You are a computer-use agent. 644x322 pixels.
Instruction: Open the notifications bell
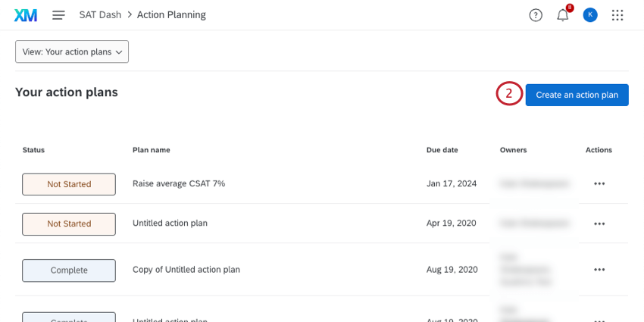coord(562,15)
